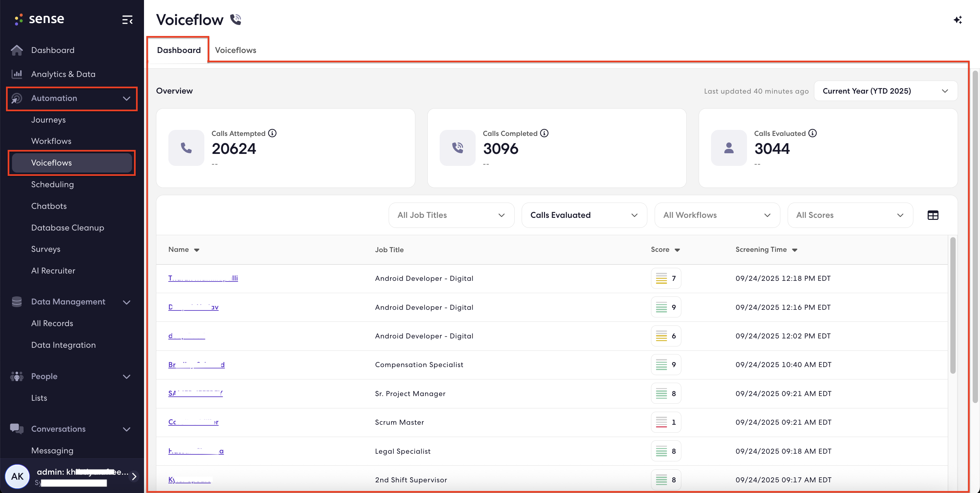Sort the table by Name column
Image resolution: width=980 pixels, height=493 pixels.
click(184, 250)
